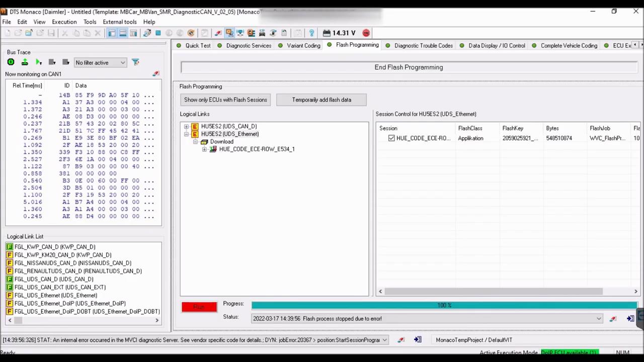644x362 pixels.
Task: Expand the HUE_CODE_ECE-ROW_E534_1 node
Action: (205, 149)
